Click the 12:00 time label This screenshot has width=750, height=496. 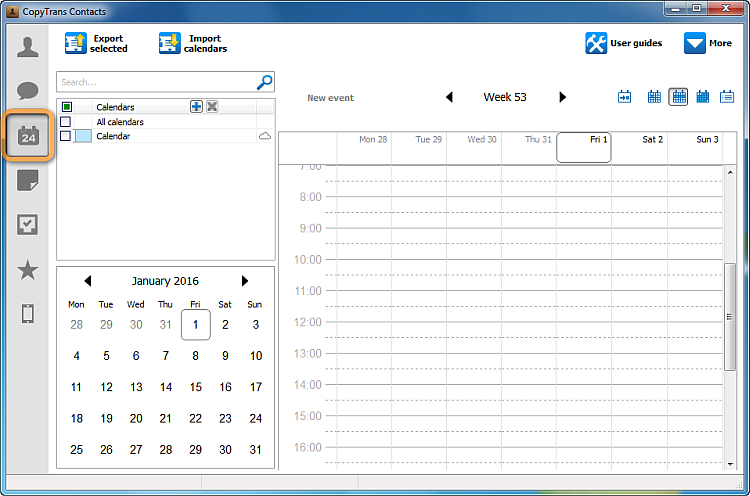pos(308,322)
